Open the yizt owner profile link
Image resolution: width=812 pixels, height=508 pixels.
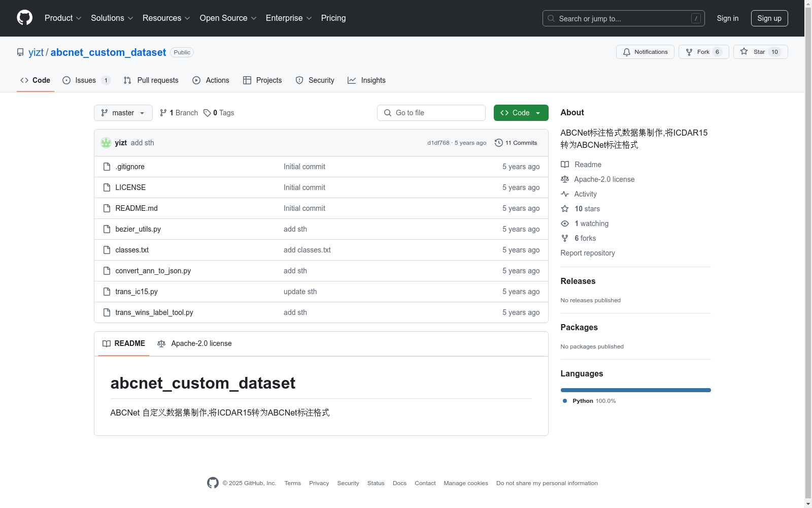pos(36,52)
